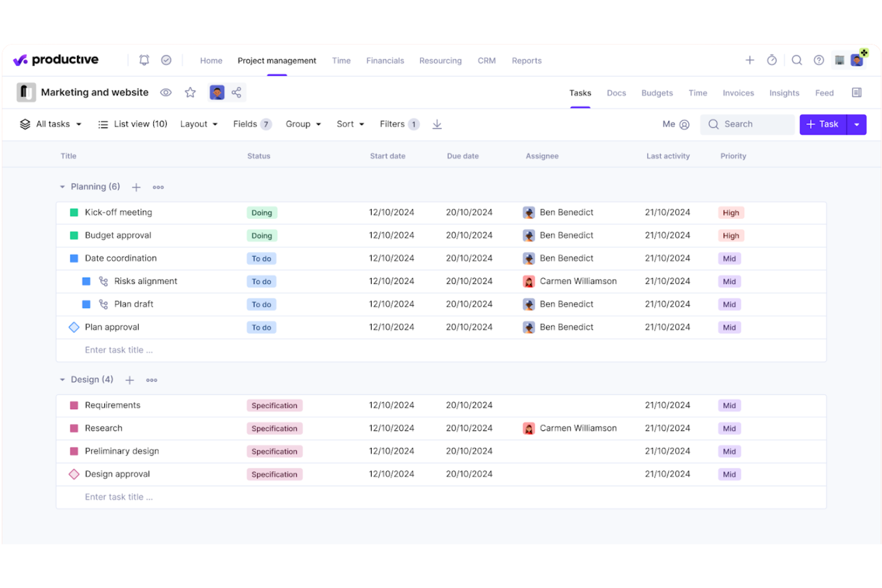Toggle watch with the eye icon beside project name
Image resolution: width=882 pixels, height=588 pixels.
[x=166, y=92]
